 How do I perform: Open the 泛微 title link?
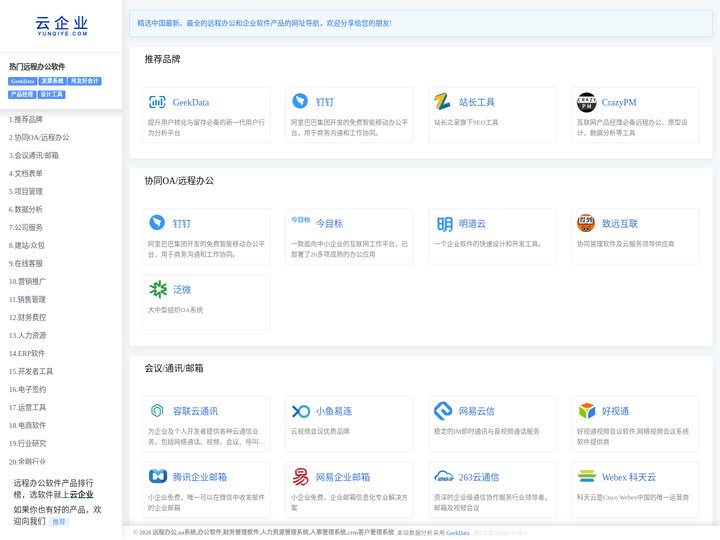click(182, 290)
